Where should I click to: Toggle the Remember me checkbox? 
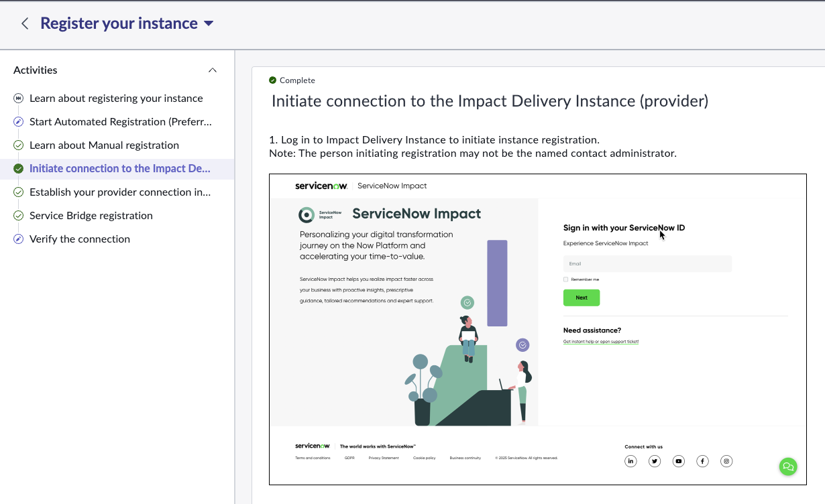point(565,279)
